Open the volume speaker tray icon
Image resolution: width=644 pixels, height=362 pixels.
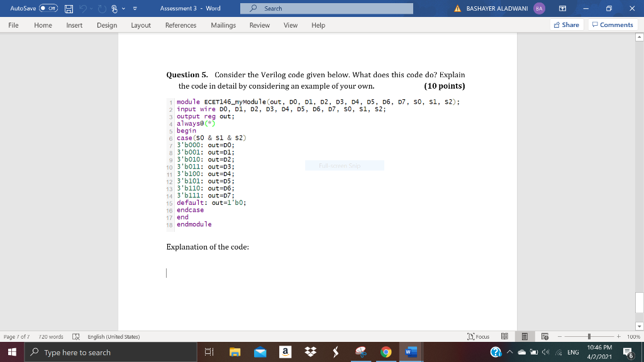pos(545,352)
